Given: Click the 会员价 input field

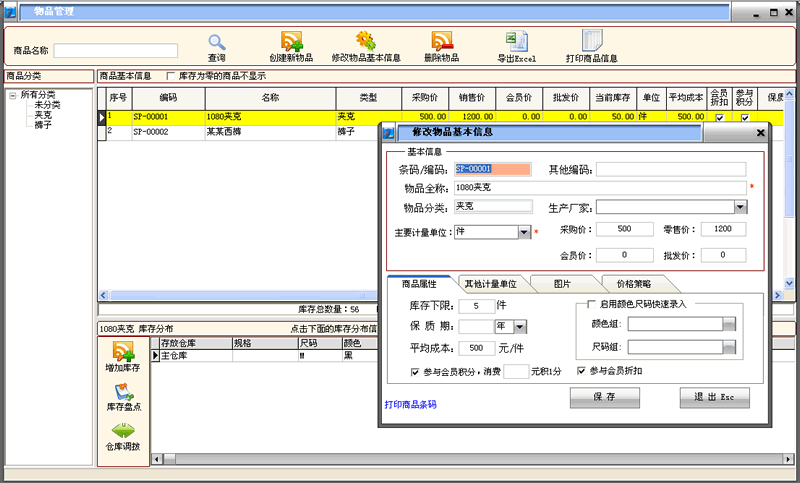Looking at the screenshot, I should (x=624, y=255).
